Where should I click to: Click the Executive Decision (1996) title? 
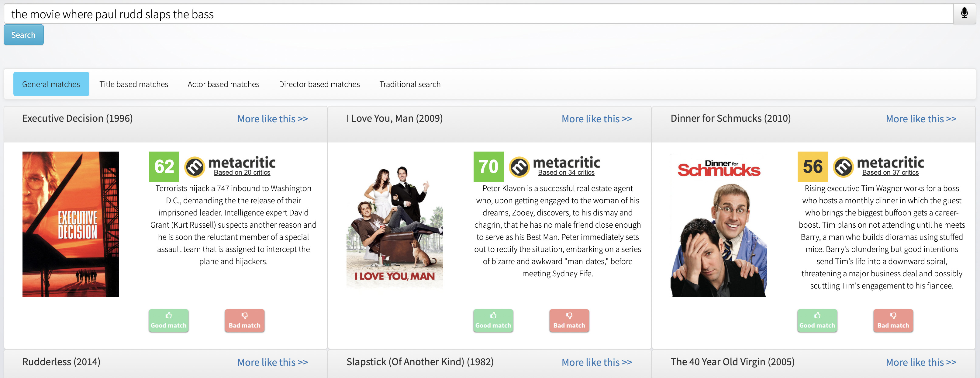[x=78, y=118]
